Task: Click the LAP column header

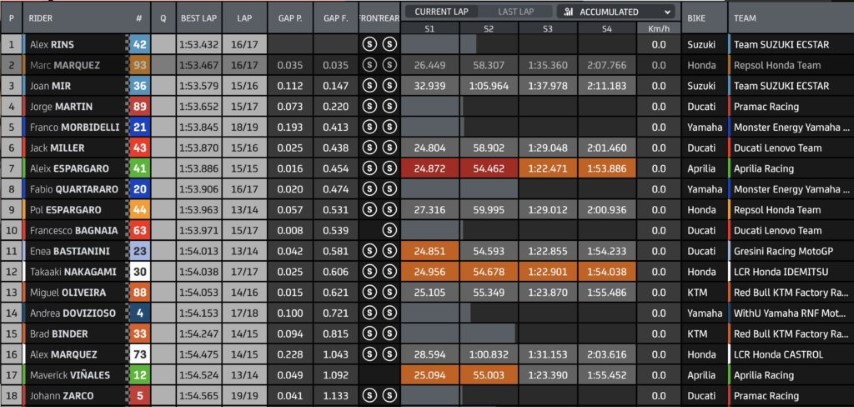Action: click(x=245, y=18)
